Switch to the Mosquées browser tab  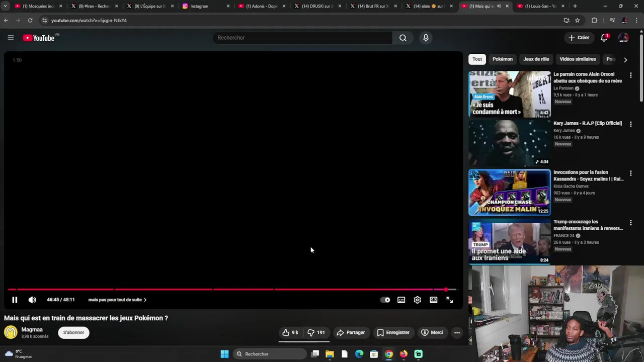[x=38, y=6]
